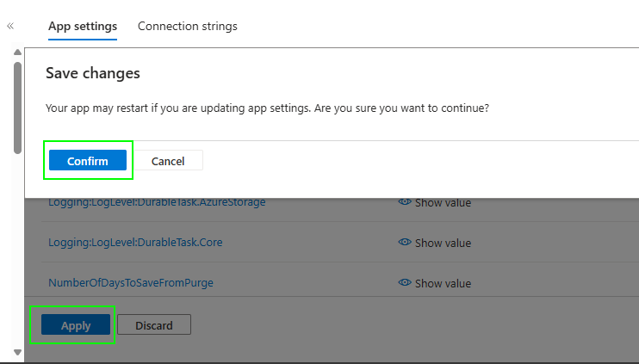Collapse the side panel with double chevron
This screenshot has width=639, height=364.
pyautogui.click(x=10, y=27)
